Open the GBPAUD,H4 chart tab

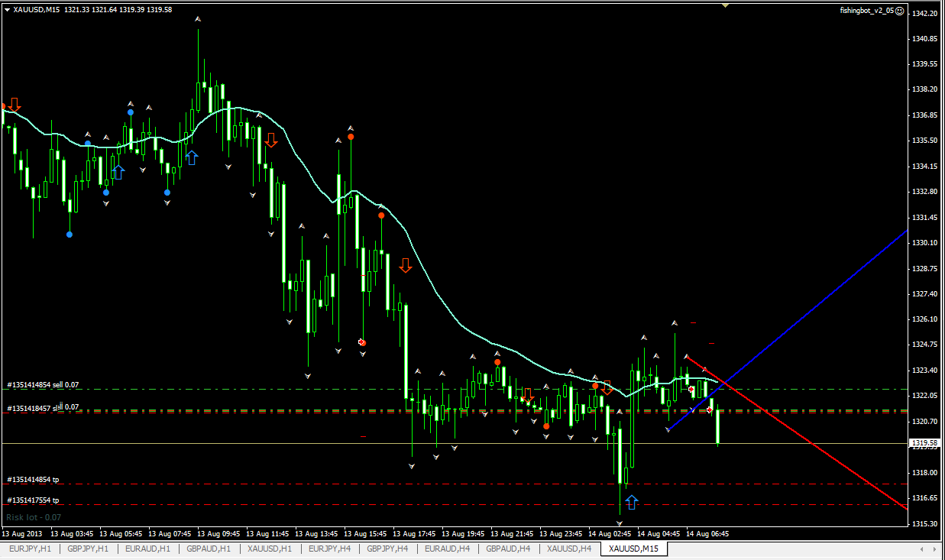508,549
